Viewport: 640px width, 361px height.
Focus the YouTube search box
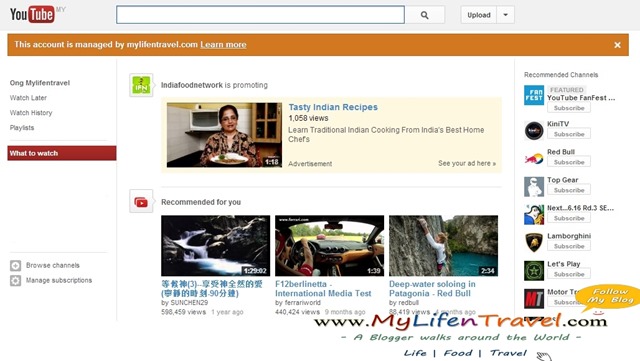pyautogui.click(x=260, y=15)
